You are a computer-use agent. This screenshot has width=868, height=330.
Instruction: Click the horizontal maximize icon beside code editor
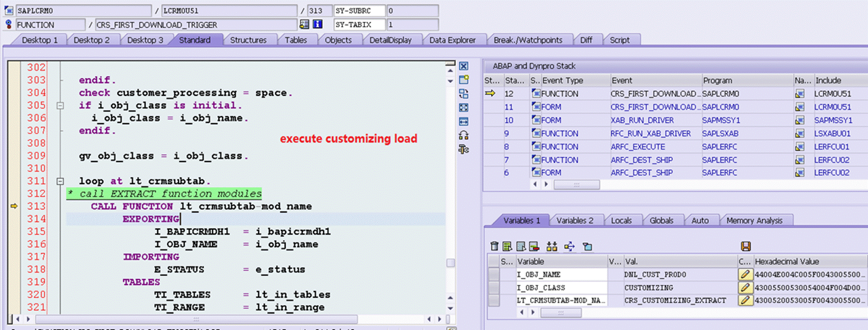[x=464, y=121]
